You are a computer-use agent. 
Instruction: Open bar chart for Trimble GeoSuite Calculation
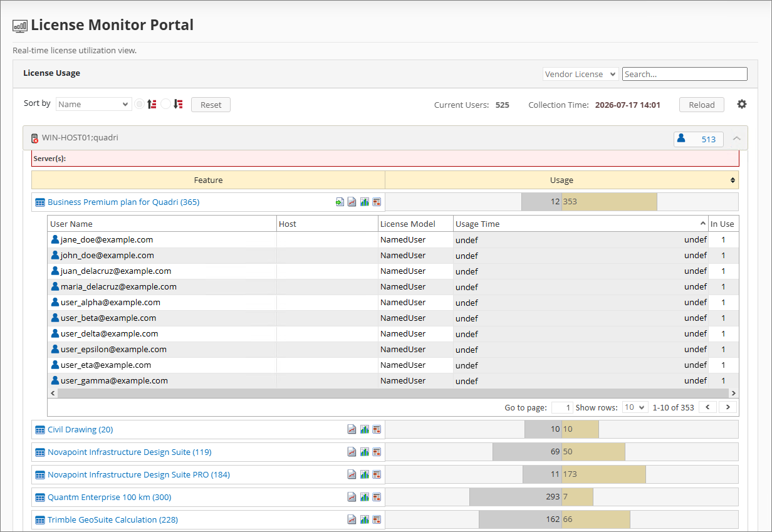pos(364,519)
